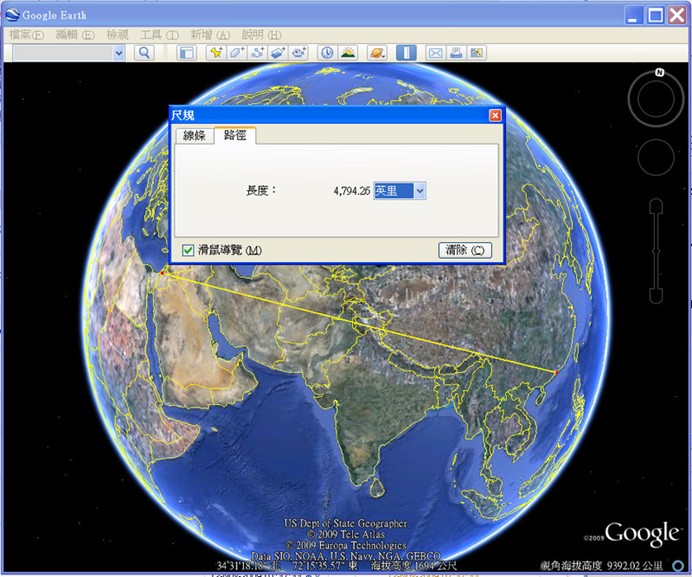Show historical imagery clock icon
The image size is (692, 577).
pyautogui.click(x=327, y=53)
